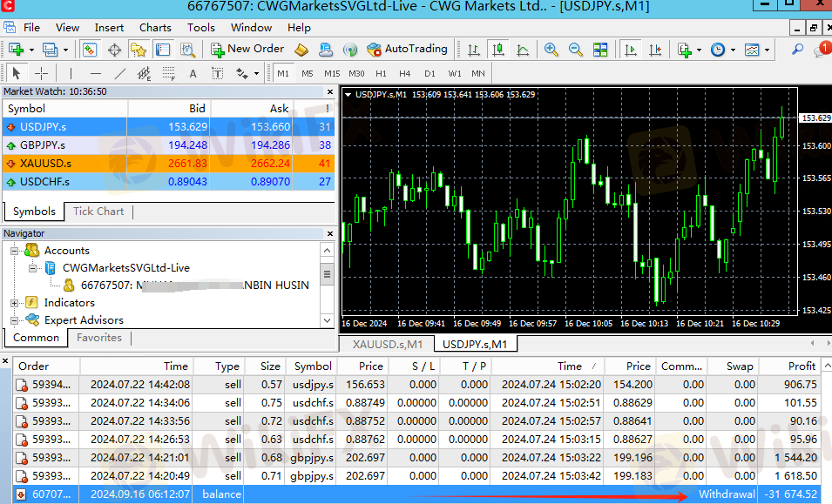Select the text label tool

point(218,73)
